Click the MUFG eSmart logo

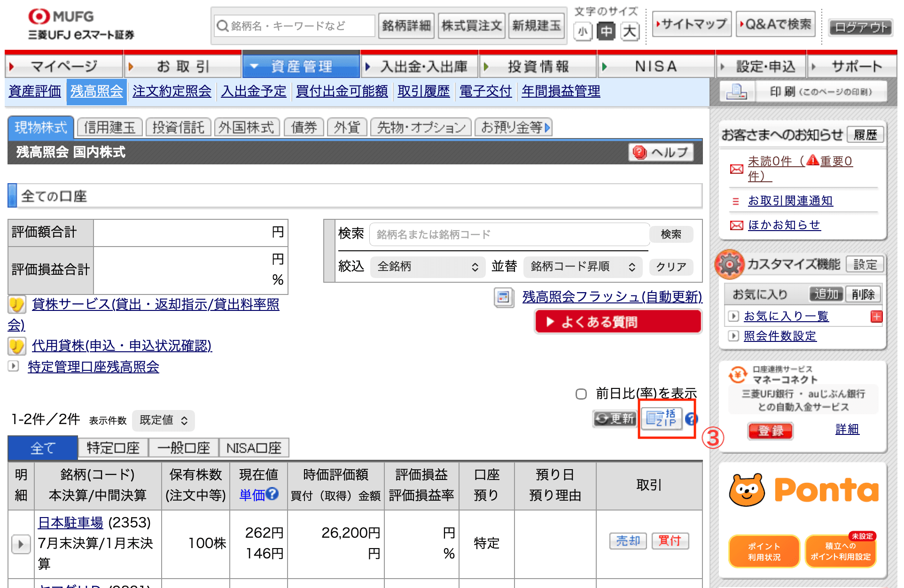coord(81,25)
